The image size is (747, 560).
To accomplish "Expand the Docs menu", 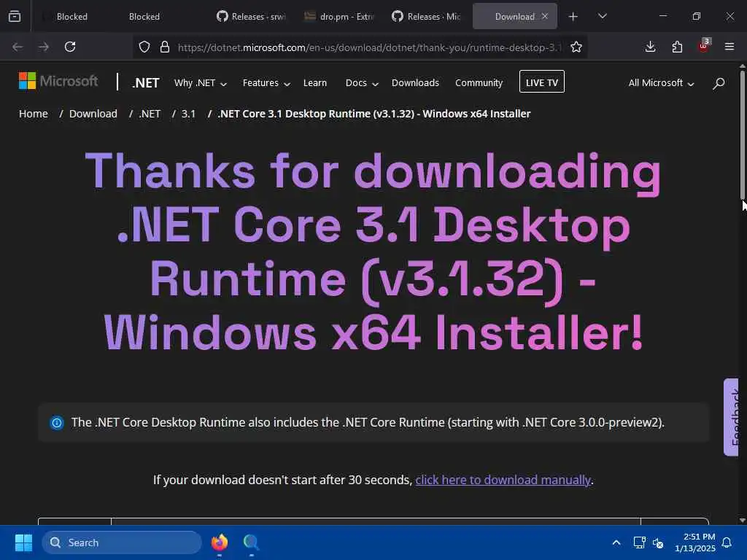I will 362,83.
